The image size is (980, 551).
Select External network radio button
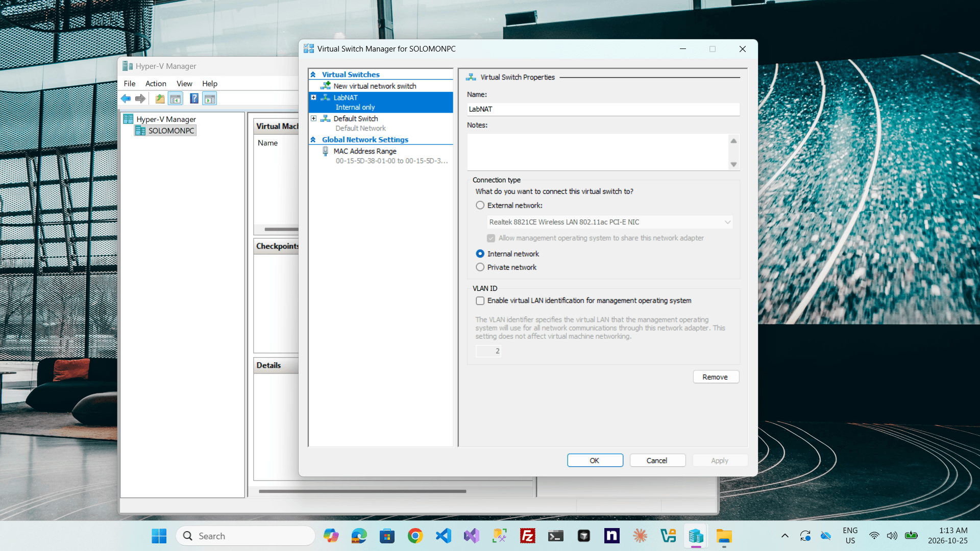480,205
